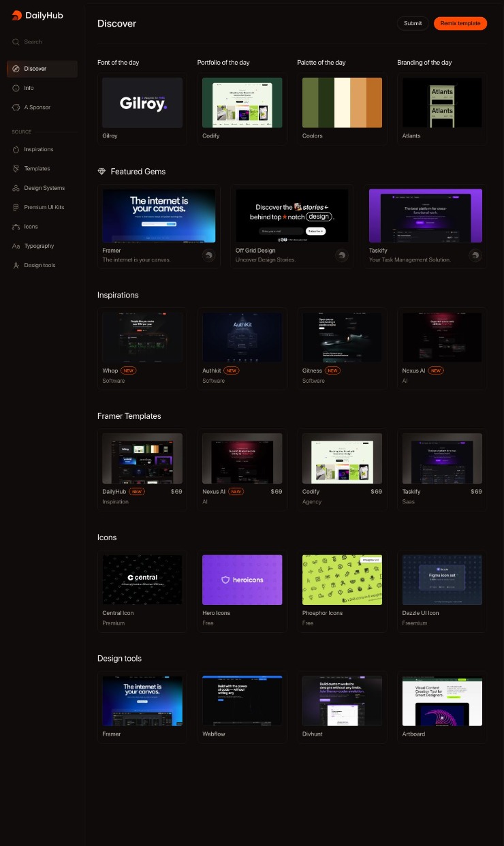Open the Info sidebar item
Viewport: 504px width, 846px height.
(42, 88)
